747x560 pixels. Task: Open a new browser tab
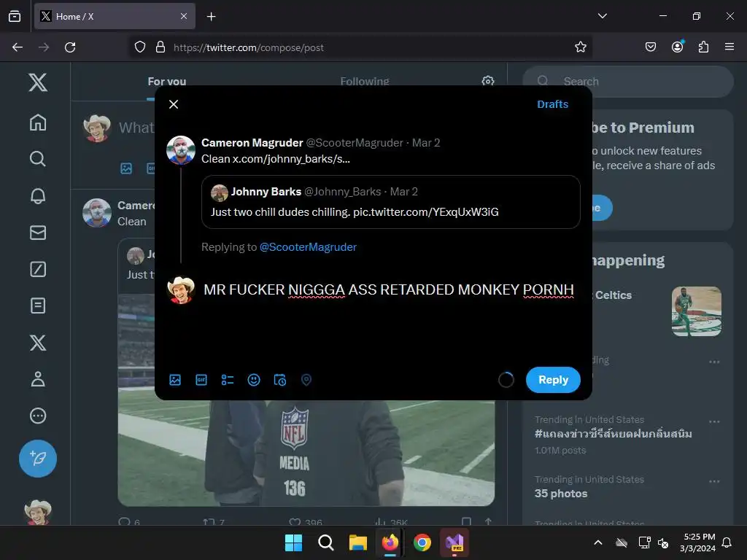[211, 17]
